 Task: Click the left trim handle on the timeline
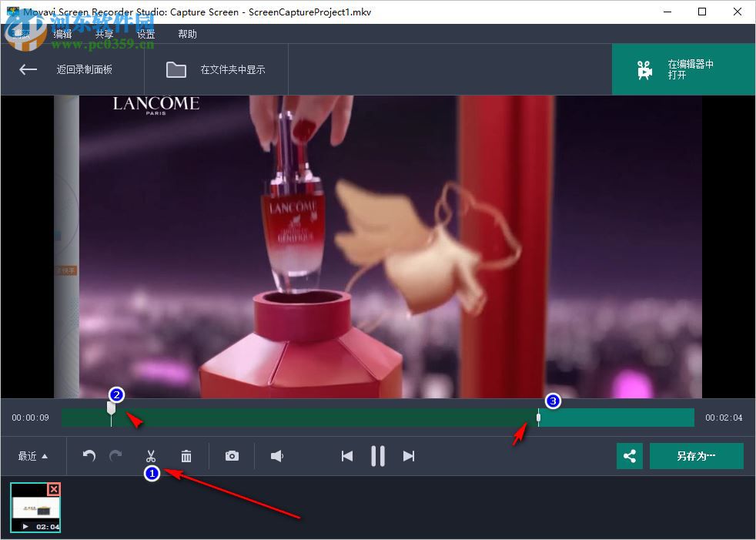click(111, 410)
